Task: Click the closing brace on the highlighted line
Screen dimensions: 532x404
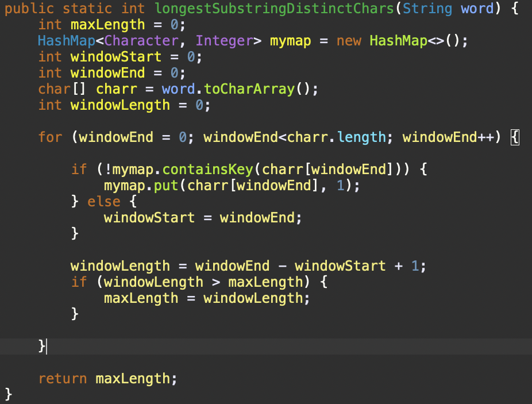Action: (x=41, y=346)
